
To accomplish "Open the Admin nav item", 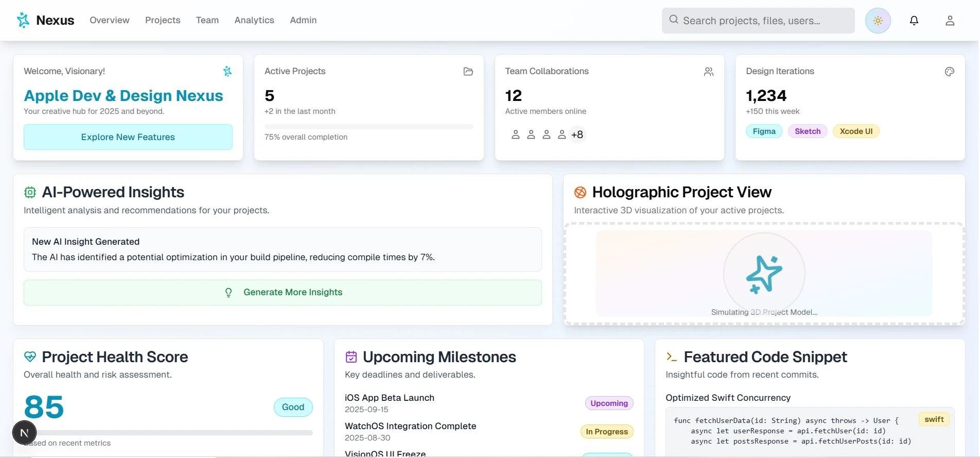I will coord(303,20).
